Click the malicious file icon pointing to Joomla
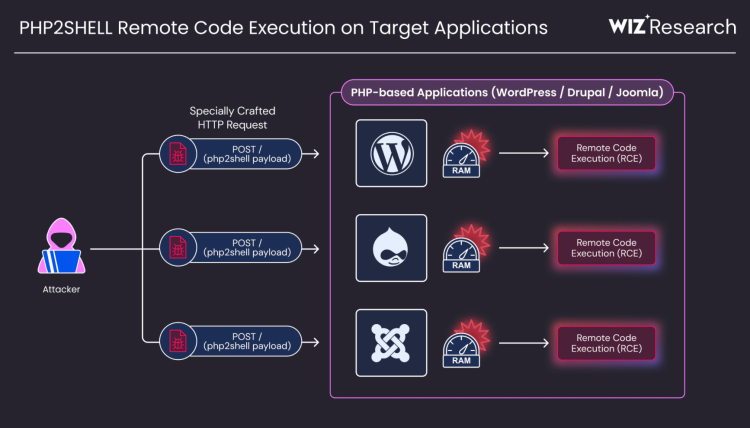Image resolution: width=750 pixels, height=428 pixels. coord(178,341)
